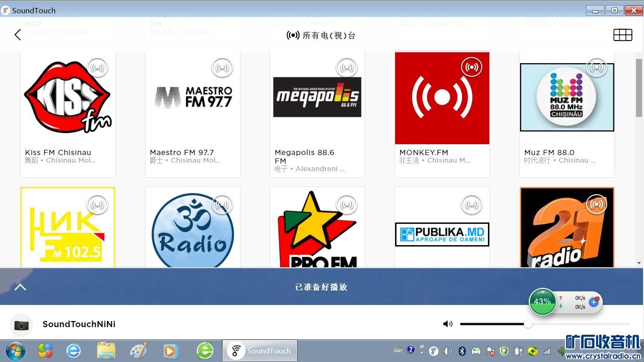Select the "Megapolis 88.6 FM" station name
The width and height of the screenshot is (644, 362).
pyautogui.click(x=305, y=156)
